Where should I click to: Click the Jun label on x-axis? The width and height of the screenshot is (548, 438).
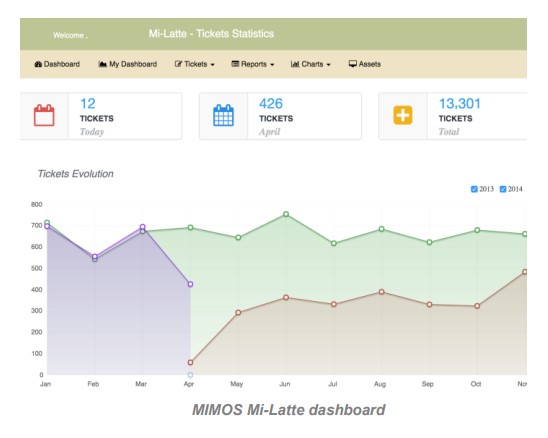tap(285, 384)
